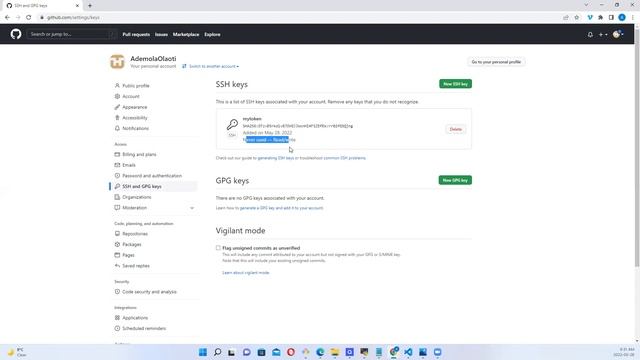640x360 pixels.
Task: Click the browser back arrow
Action: pos(7,17)
